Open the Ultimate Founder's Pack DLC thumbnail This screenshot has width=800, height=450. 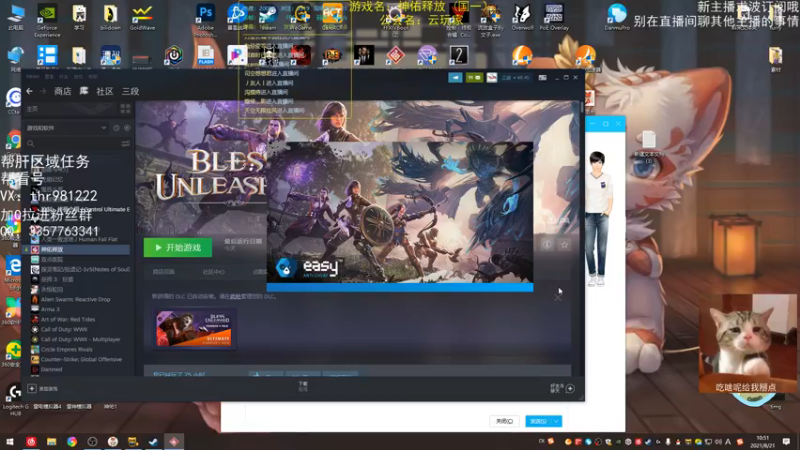coord(194,328)
